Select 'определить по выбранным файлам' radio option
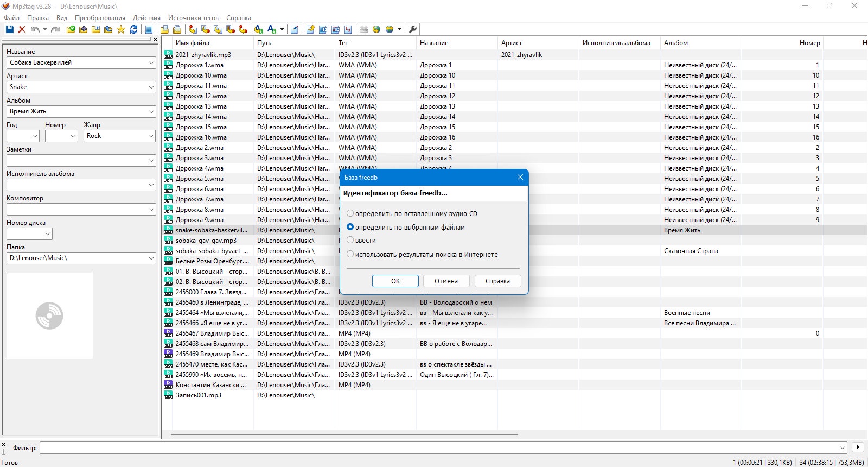 (x=350, y=227)
